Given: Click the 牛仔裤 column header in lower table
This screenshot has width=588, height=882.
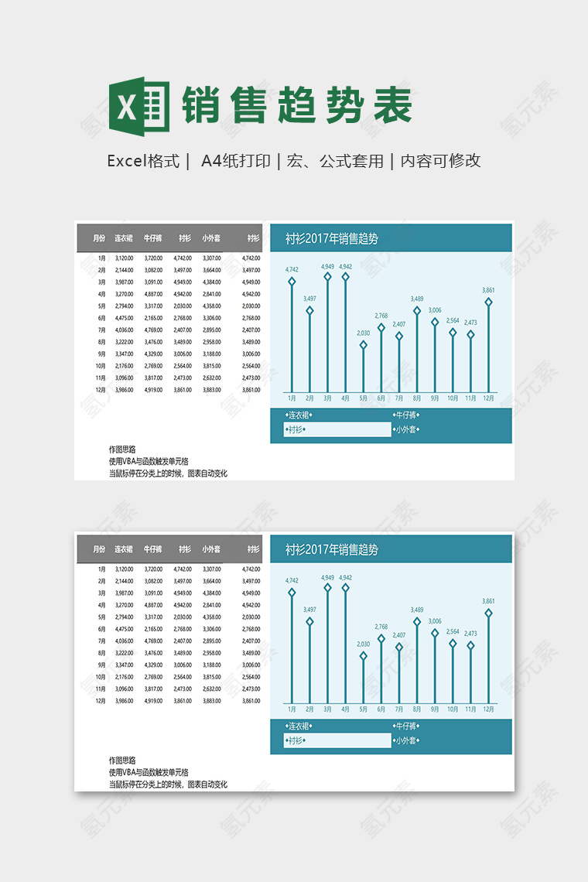Looking at the screenshot, I should tap(152, 549).
